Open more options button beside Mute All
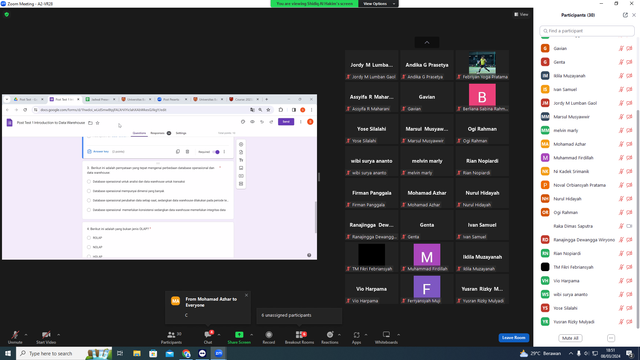This screenshot has height=360, width=640. click(611, 338)
